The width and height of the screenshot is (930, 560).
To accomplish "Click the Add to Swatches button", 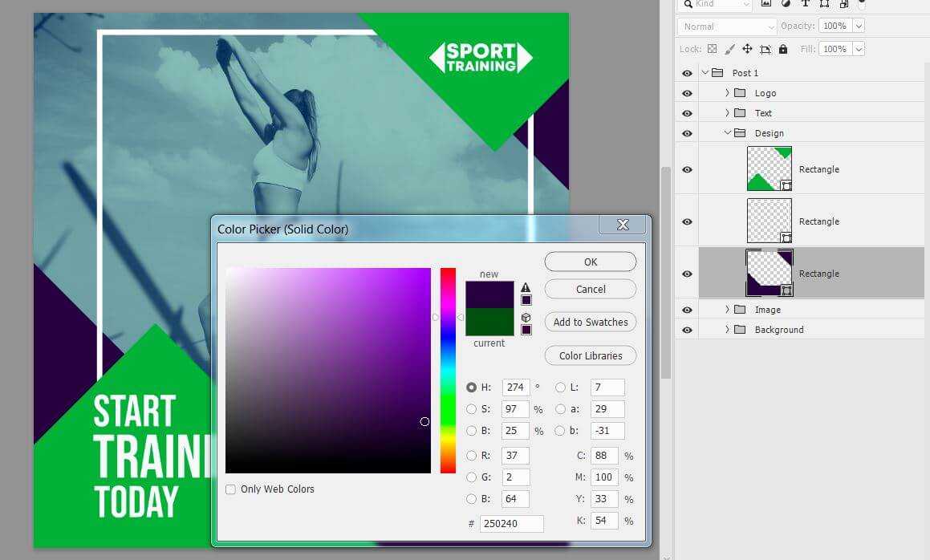I will pos(591,323).
